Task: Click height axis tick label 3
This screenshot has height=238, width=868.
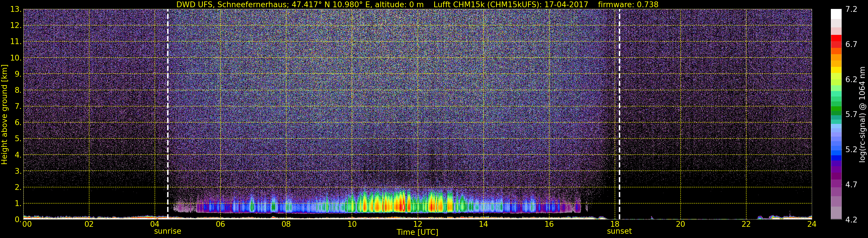Action: pyautogui.click(x=18, y=171)
